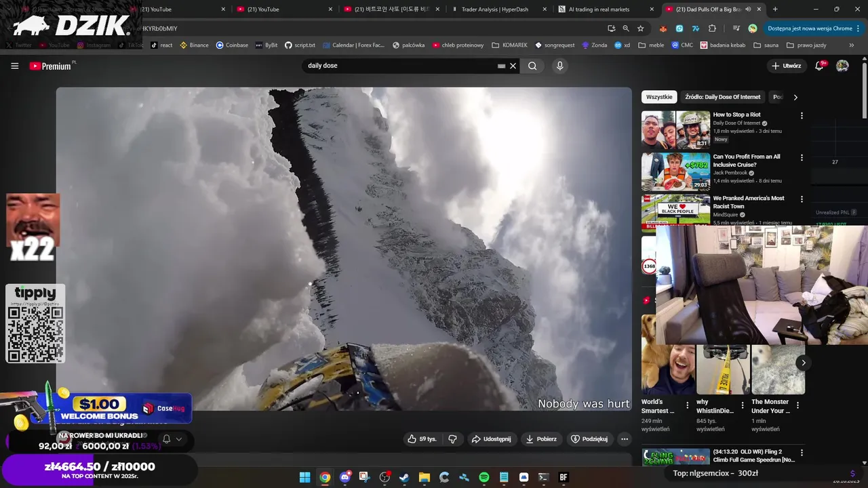Image resolution: width=868 pixels, height=488 pixels.
Task: Select the Wszystkie filter chip
Action: (x=659, y=97)
